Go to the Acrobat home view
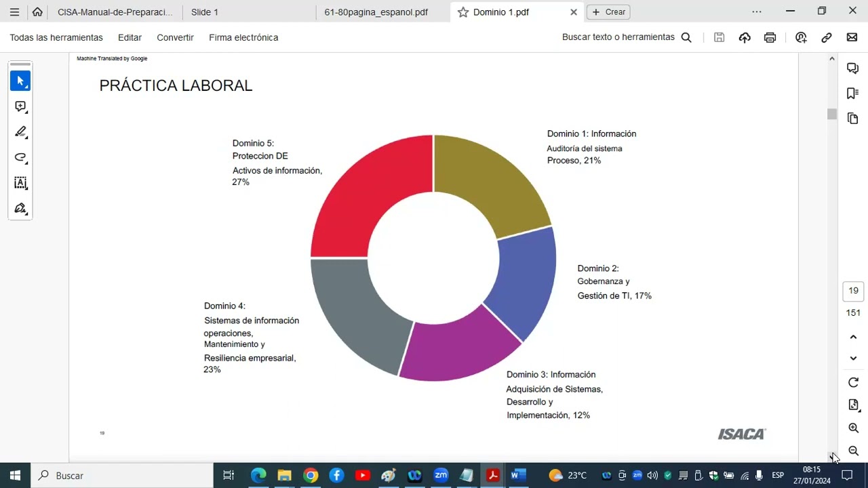Viewport: 868px width, 488px height. coord(37,12)
